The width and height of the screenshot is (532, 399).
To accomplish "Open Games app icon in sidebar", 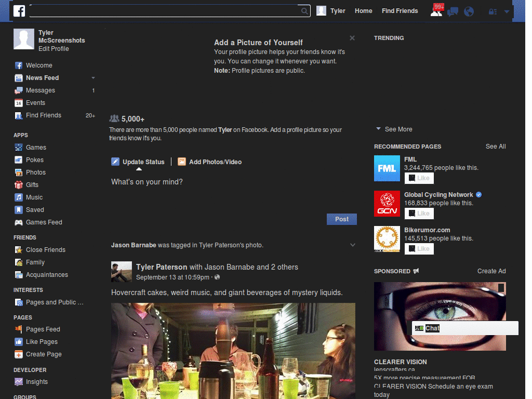I will coord(19,147).
